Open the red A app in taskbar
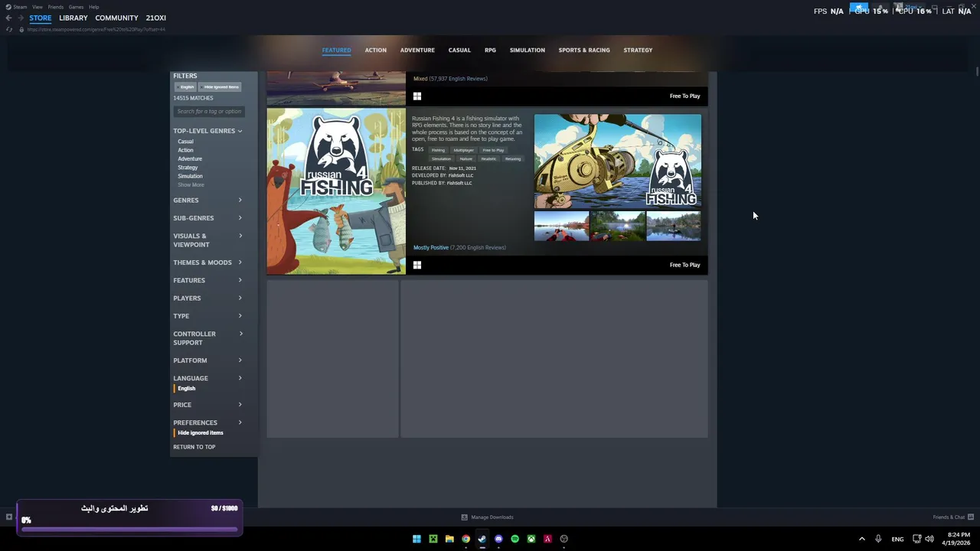Screen dimensions: 980x551 point(547,539)
